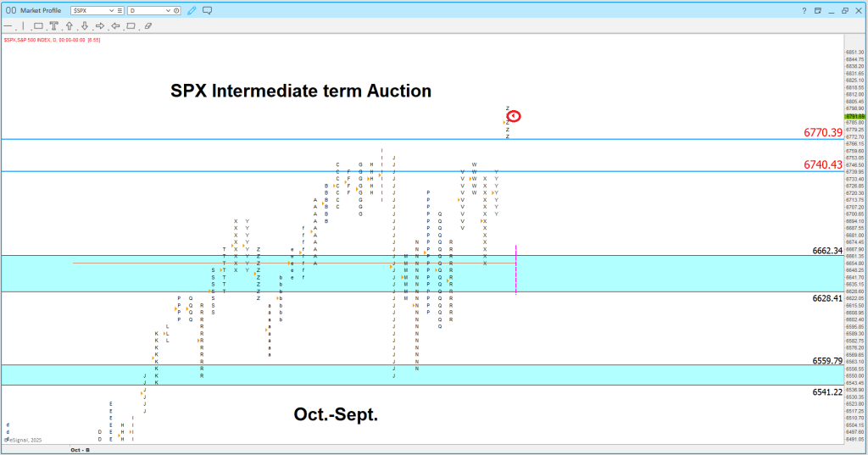Select the horizontal line drawing tool

tap(8, 26)
